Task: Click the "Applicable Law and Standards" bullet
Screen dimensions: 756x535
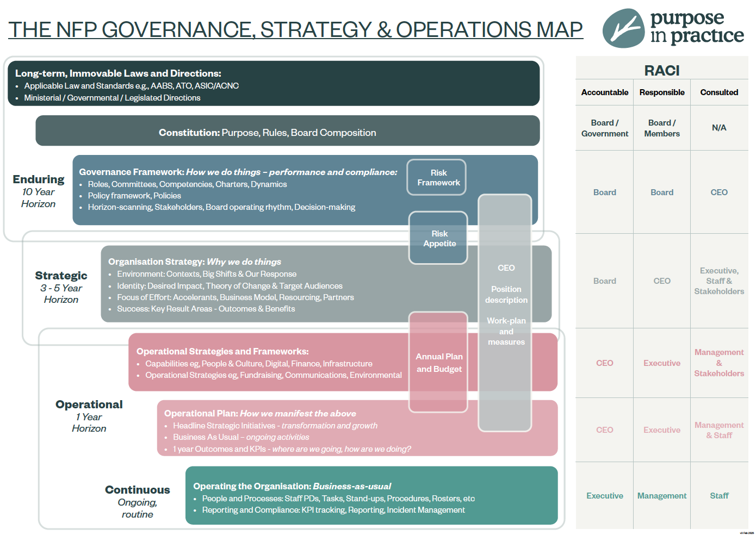Action: point(131,86)
